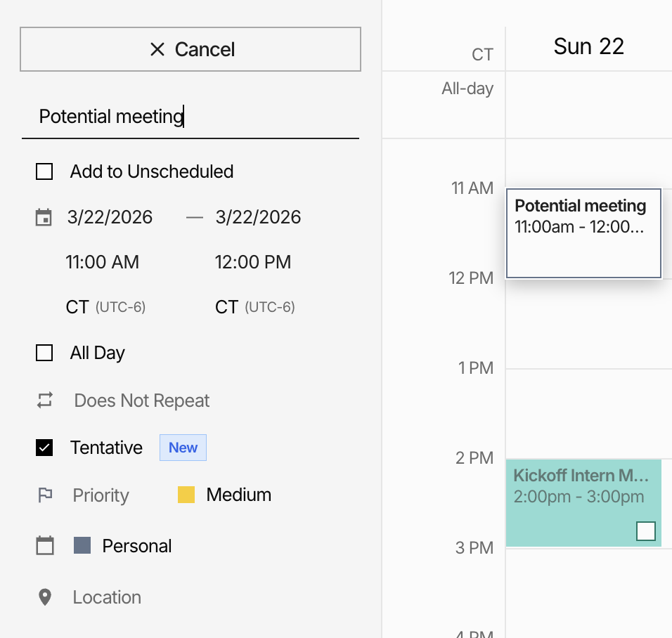Image resolution: width=672 pixels, height=638 pixels.
Task: Click the New badge next to Tentative
Action: click(183, 448)
